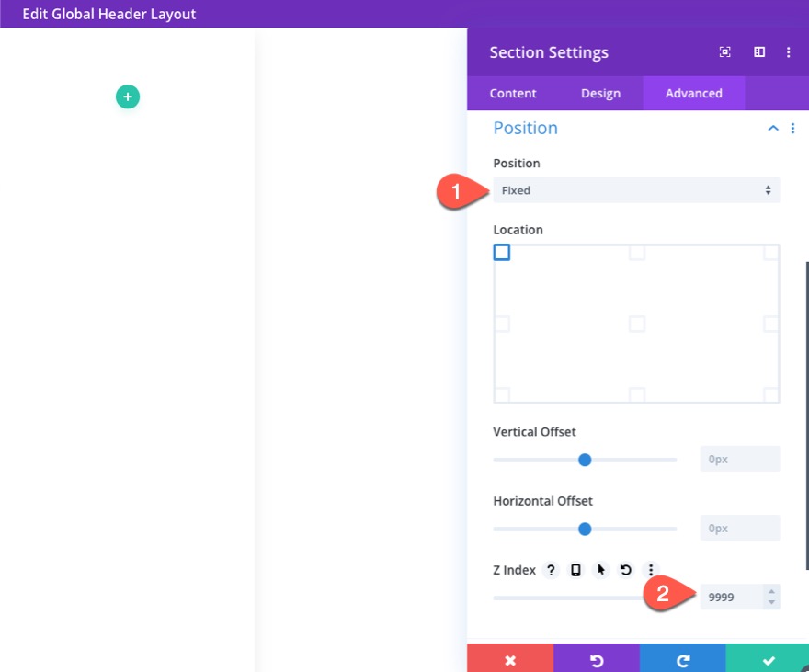Select the bottom-right Location grid square
Viewport: 809px width, 672px height.
point(772,393)
